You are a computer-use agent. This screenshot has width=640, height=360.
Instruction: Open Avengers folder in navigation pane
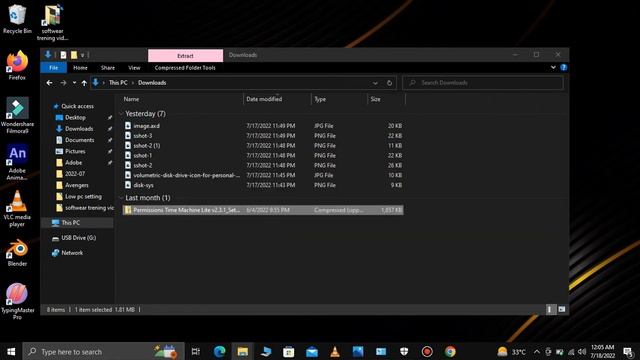coord(77,185)
